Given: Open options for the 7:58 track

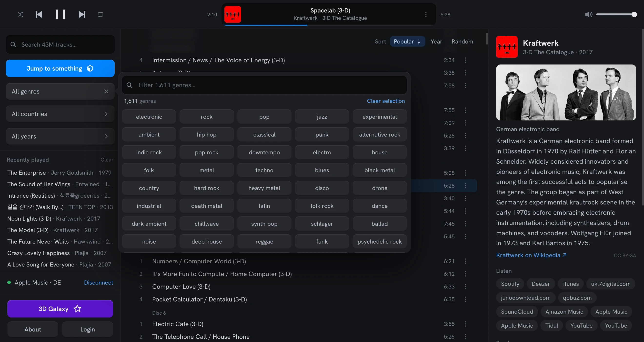Looking at the screenshot, I should [465, 85].
